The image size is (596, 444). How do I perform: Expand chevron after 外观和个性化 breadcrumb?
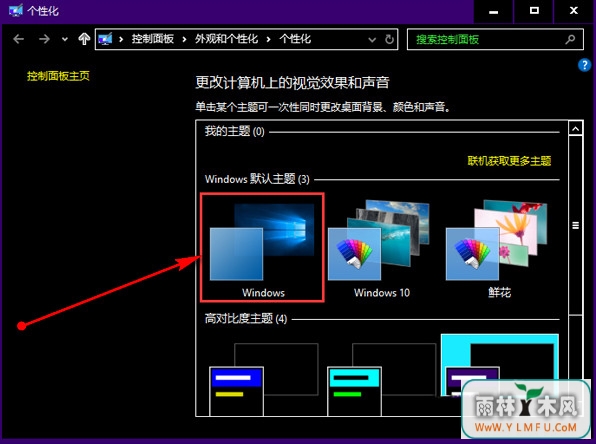click(x=269, y=39)
